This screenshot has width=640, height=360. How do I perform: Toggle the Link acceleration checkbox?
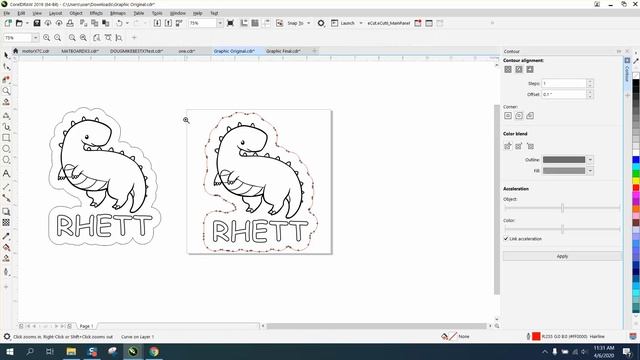pos(506,239)
